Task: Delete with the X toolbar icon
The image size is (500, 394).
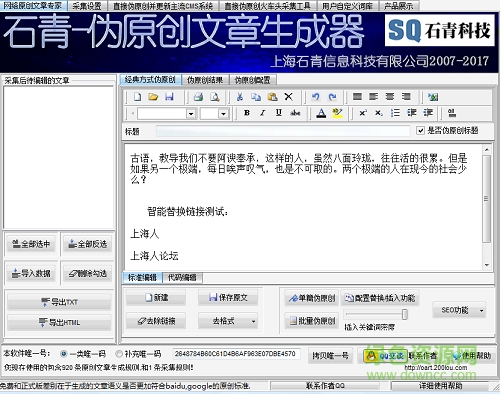Action: tap(289, 97)
